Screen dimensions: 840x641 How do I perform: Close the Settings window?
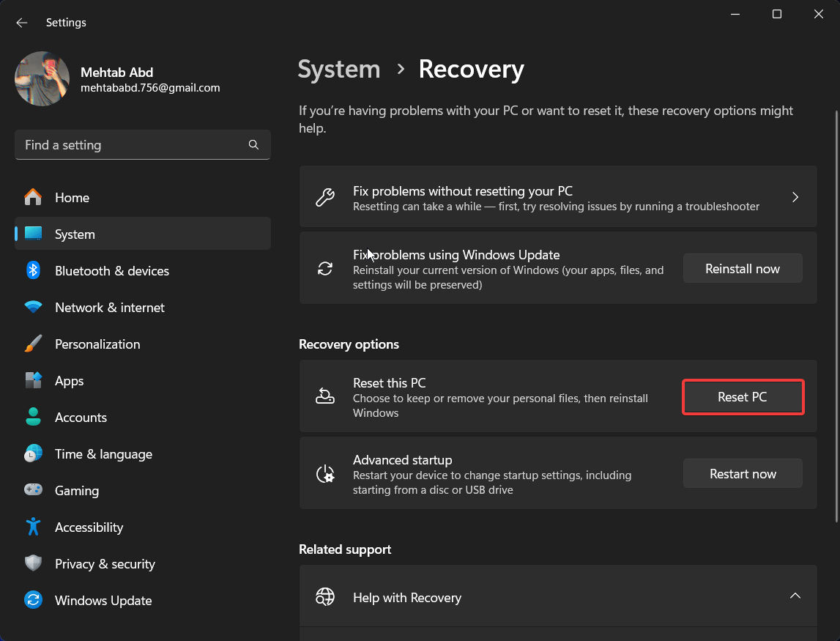coord(819,15)
